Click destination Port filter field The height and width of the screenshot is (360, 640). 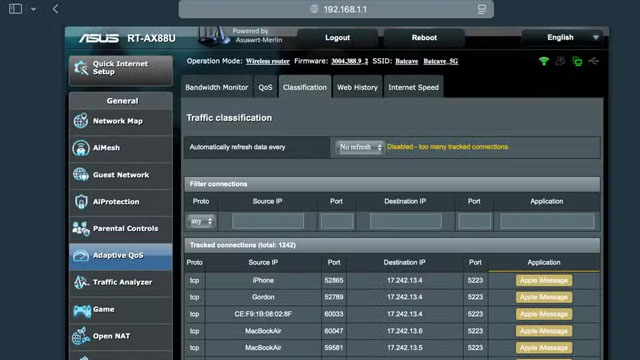click(x=474, y=221)
